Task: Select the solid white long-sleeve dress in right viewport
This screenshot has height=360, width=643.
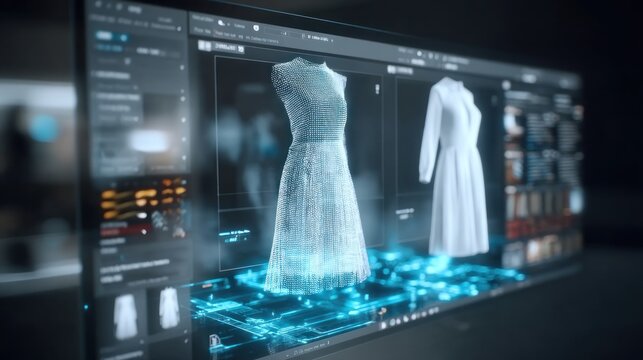Action: click(453, 168)
